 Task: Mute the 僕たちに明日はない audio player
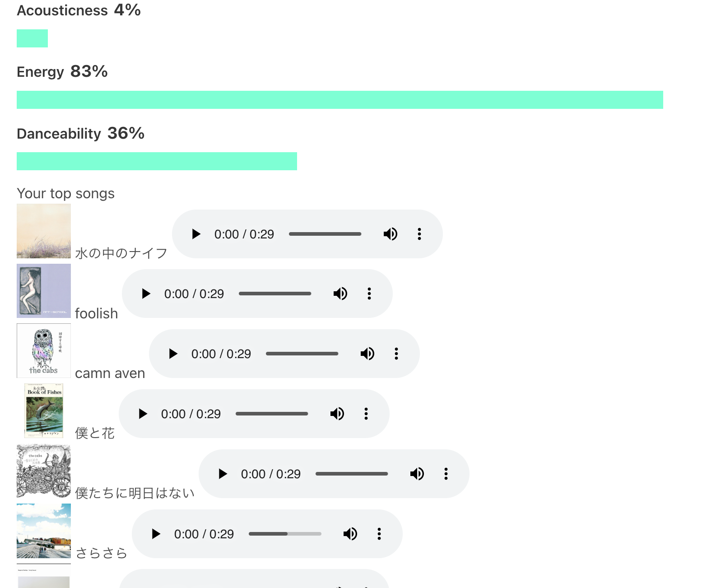pos(417,474)
